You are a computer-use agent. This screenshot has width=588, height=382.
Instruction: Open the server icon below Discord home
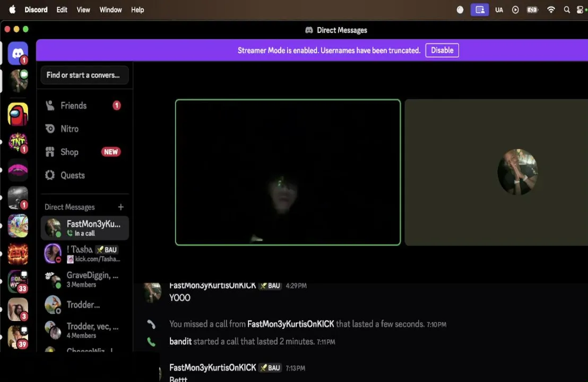tap(18, 81)
